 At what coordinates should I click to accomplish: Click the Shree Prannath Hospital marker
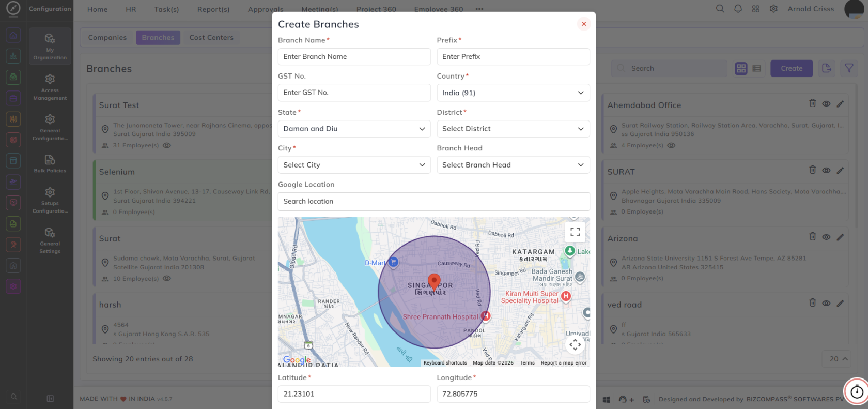(x=485, y=315)
